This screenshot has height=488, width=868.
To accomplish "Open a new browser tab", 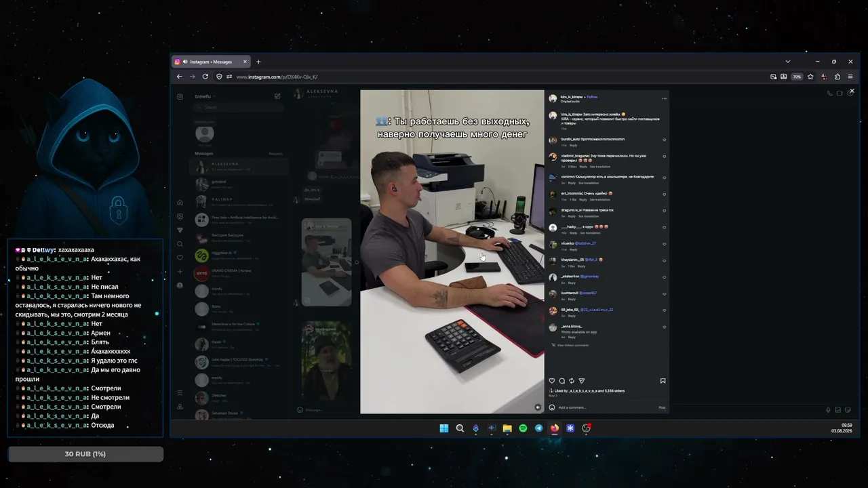I will pos(258,62).
